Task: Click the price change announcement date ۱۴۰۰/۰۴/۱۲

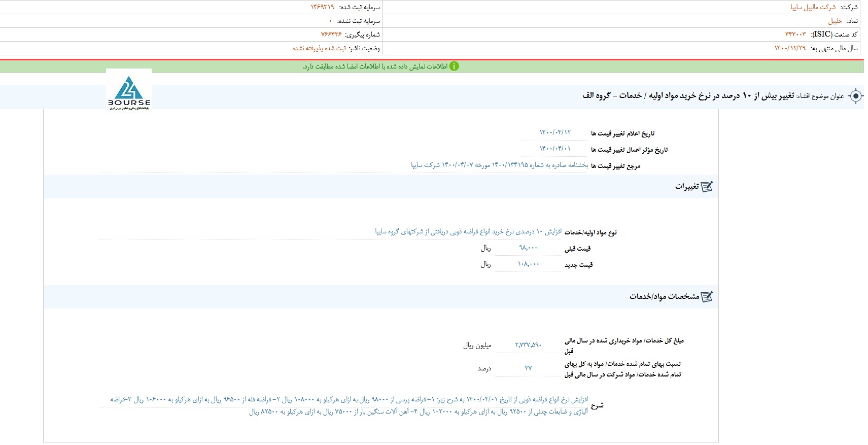Action: click(555, 132)
